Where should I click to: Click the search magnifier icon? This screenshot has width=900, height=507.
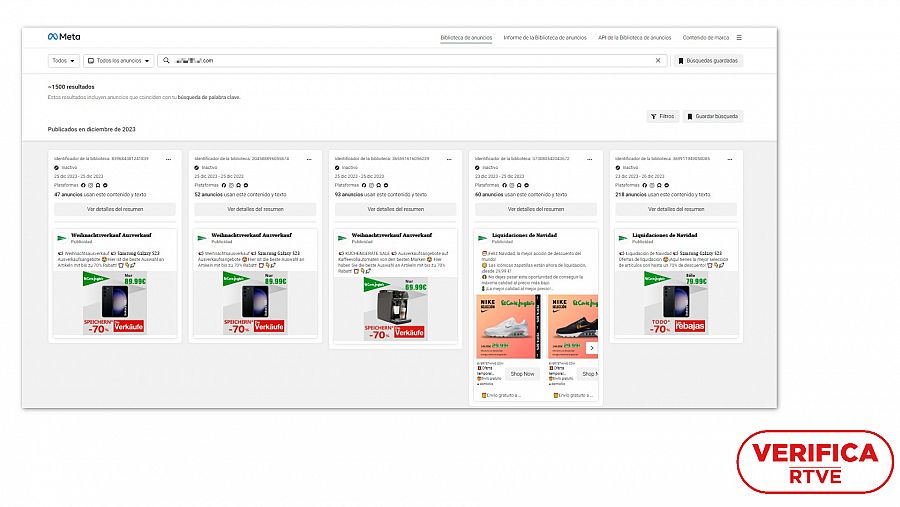tap(166, 60)
